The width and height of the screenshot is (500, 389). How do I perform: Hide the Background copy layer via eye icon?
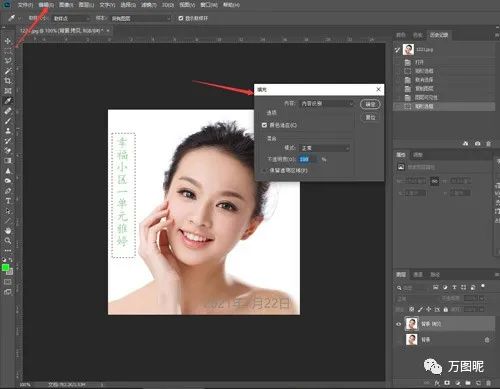pyautogui.click(x=398, y=324)
